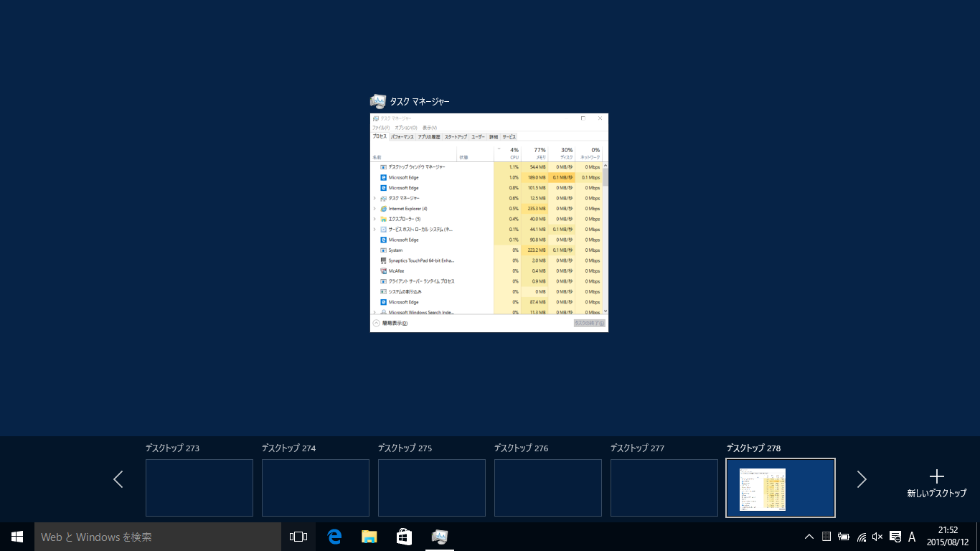This screenshot has width=980, height=551.
Task: Open the Action Center notifications icon
Action: coord(895,537)
